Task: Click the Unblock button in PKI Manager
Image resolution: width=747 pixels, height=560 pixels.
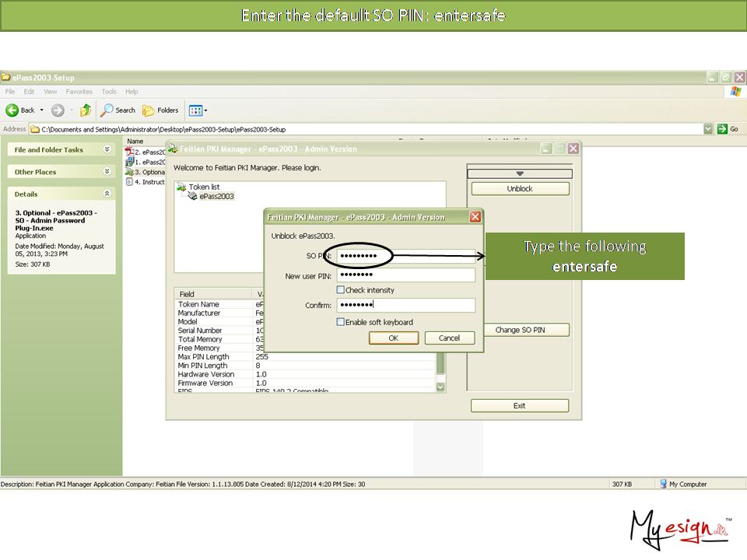Action: [x=520, y=188]
